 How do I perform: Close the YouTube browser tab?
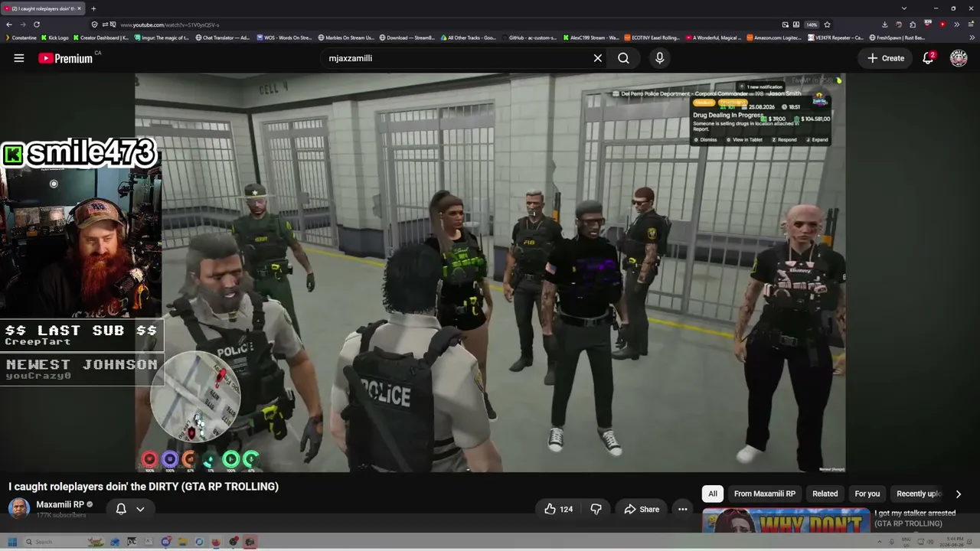coord(79,8)
